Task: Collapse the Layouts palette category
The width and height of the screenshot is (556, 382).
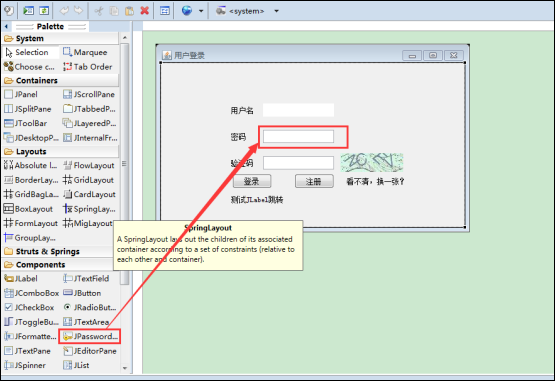Action: point(60,151)
